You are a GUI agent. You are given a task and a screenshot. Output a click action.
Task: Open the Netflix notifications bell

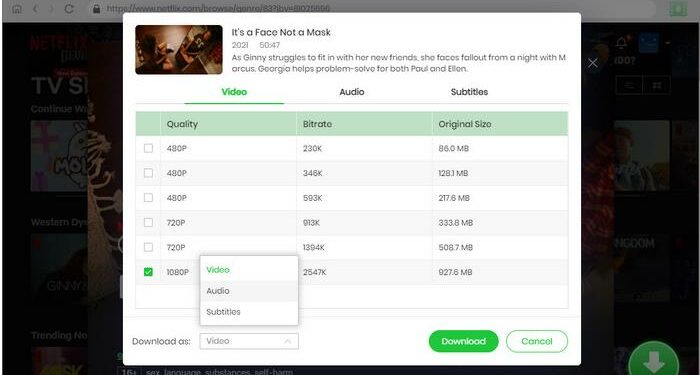621,42
